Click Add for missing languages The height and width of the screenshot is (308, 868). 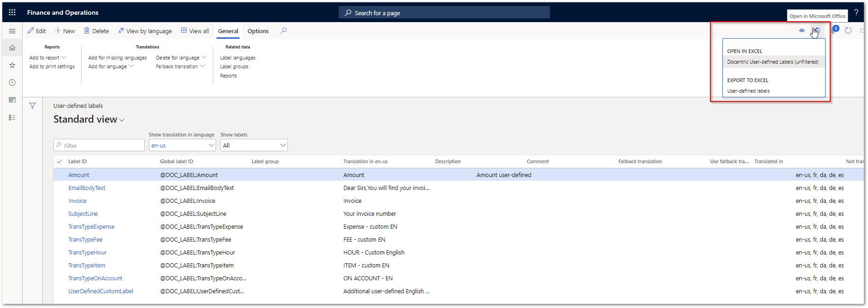point(117,58)
